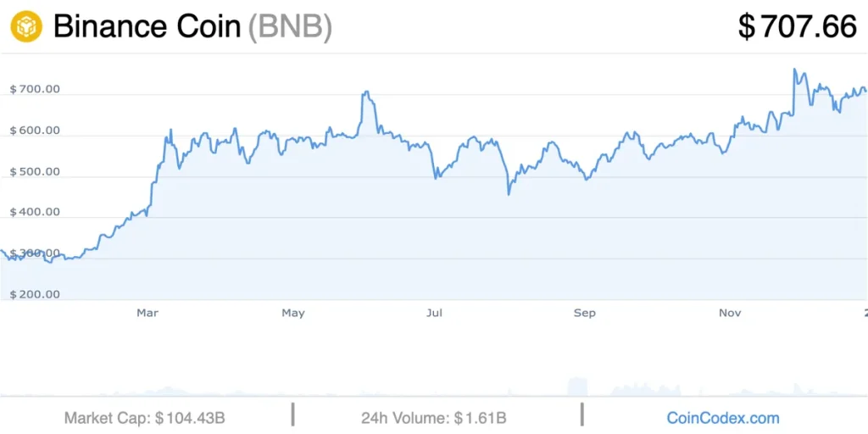Select the May label on time axis
Image resolution: width=868 pixels, height=434 pixels.
click(292, 314)
